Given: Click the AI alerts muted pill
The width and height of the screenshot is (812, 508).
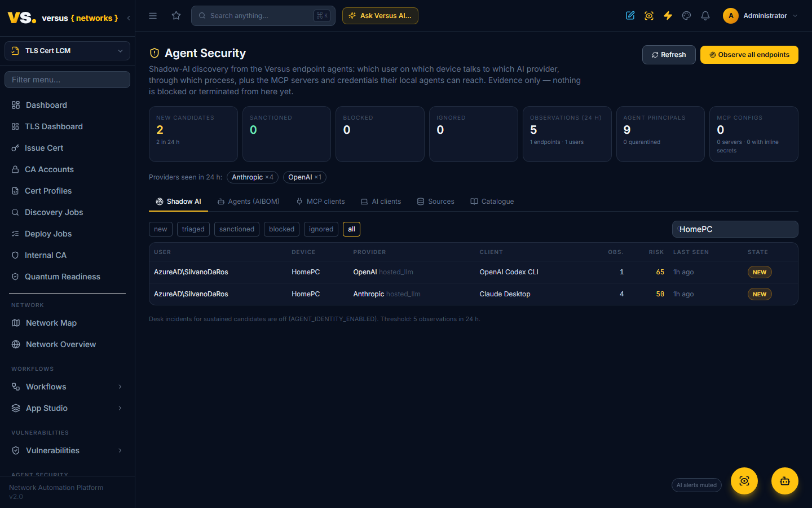Looking at the screenshot, I should tap(696, 485).
